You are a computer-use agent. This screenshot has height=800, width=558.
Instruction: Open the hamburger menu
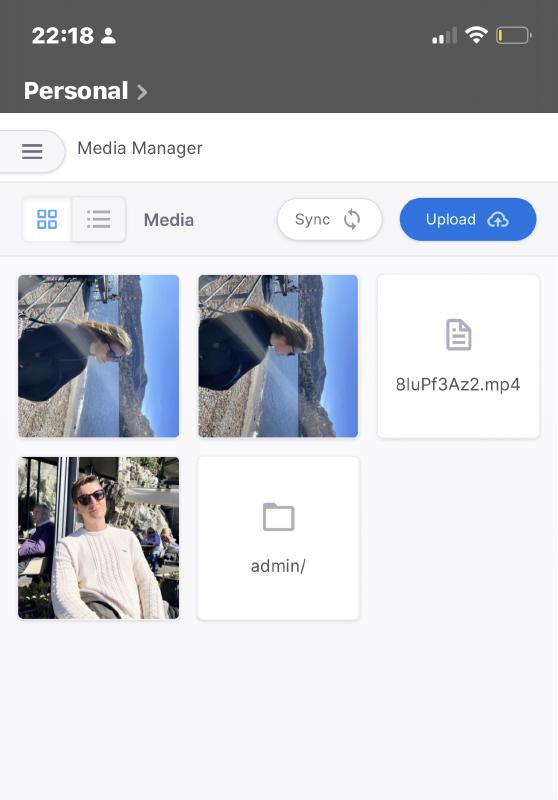[32, 151]
